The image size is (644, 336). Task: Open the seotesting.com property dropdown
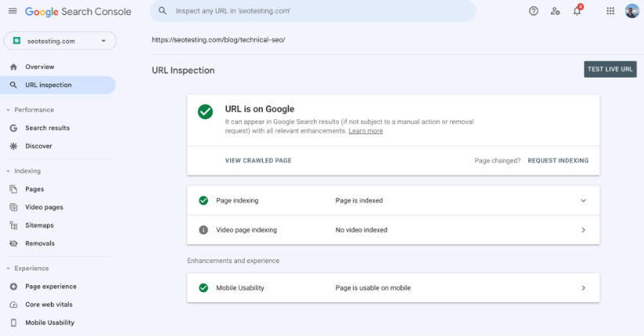click(x=60, y=41)
